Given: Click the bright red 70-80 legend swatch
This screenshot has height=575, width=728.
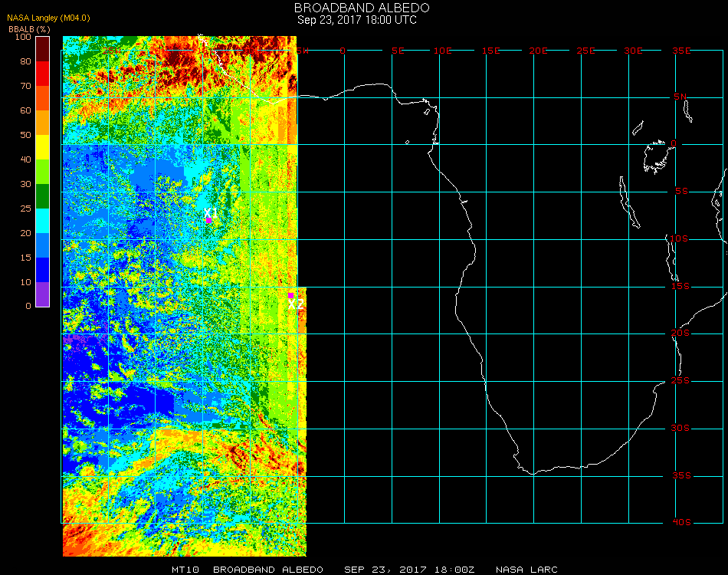Looking at the screenshot, I should pos(43,74).
